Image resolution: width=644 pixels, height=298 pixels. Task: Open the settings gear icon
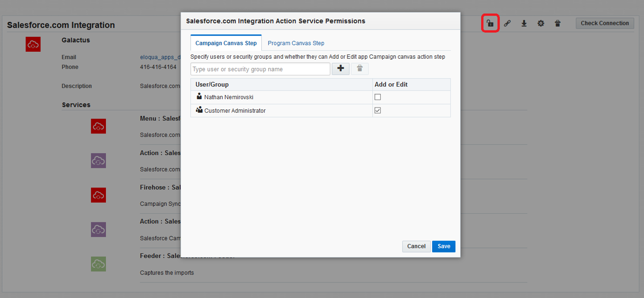tap(541, 24)
